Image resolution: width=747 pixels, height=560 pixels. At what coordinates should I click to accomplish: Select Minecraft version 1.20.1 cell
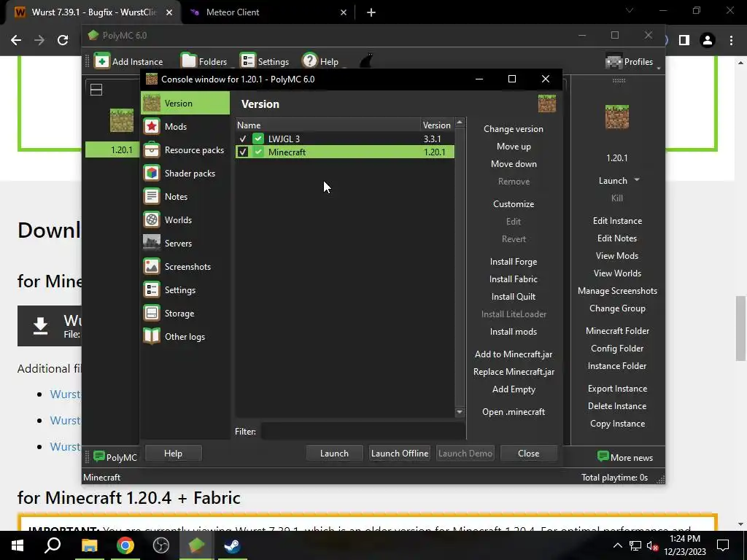(435, 152)
